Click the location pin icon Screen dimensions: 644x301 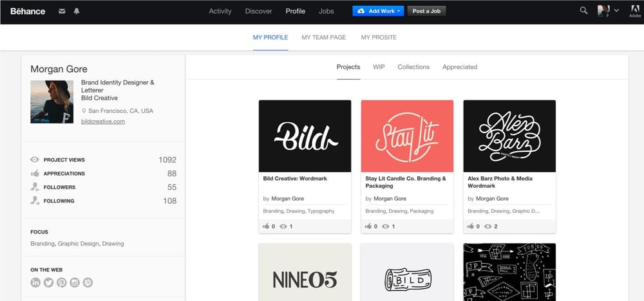84,111
